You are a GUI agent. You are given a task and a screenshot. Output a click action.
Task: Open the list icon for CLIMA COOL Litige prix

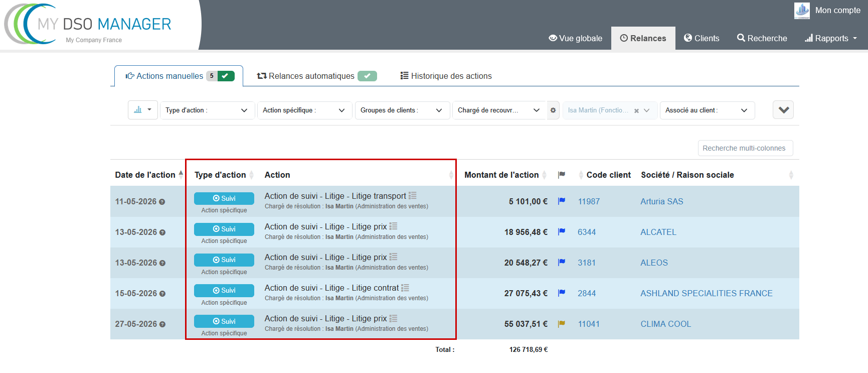(x=393, y=318)
